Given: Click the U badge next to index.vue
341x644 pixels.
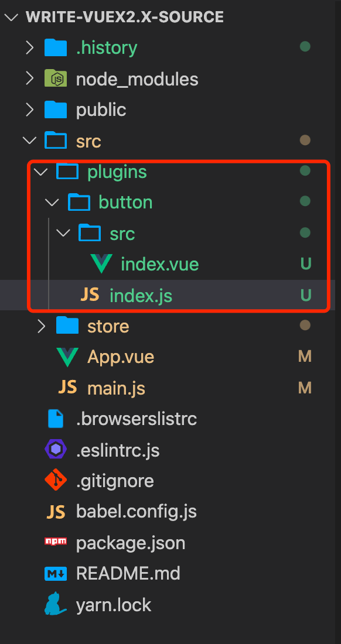Looking at the screenshot, I should (305, 264).
